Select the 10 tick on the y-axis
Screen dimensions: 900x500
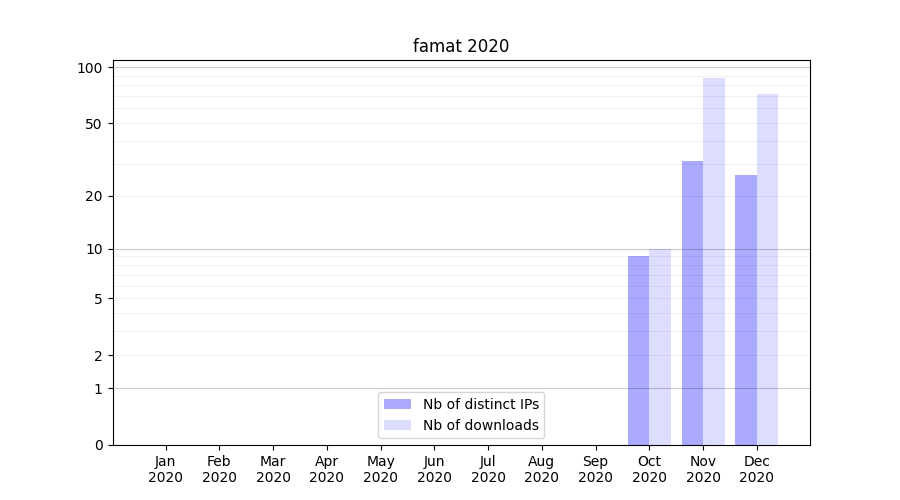pyautogui.click(x=95, y=249)
